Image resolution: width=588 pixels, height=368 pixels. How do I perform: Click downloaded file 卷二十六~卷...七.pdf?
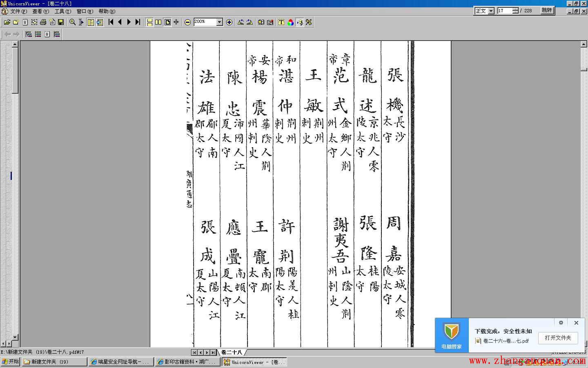[502, 341]
